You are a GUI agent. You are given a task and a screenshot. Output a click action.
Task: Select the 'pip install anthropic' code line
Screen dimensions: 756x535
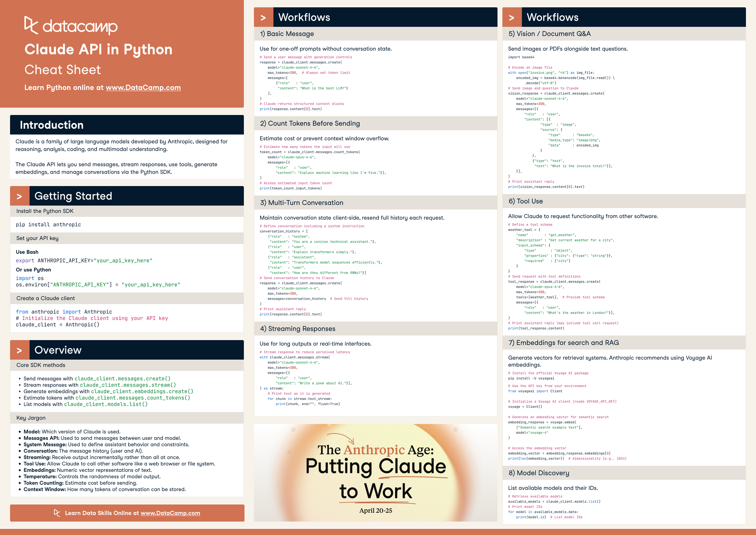tap(48, 225)
